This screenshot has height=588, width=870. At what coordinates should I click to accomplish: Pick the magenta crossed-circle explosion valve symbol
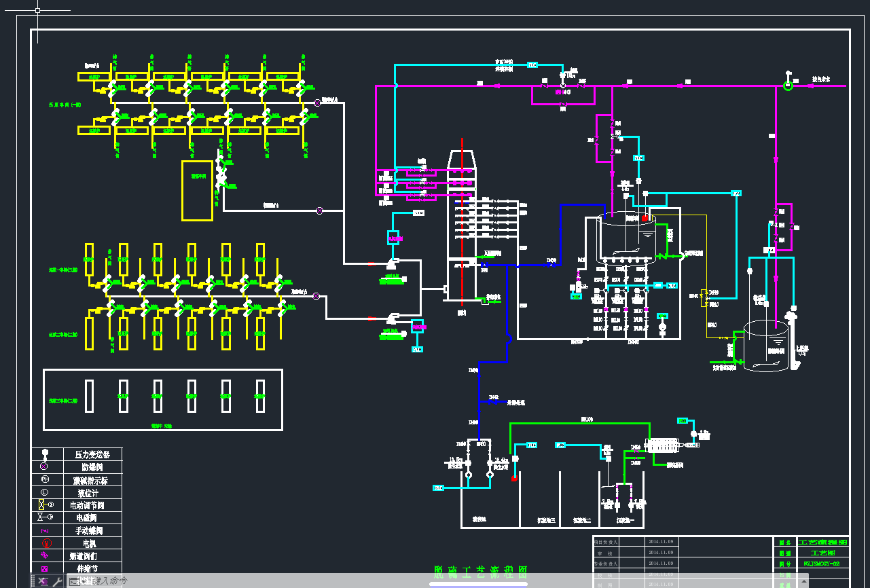[x=45, y=466]
